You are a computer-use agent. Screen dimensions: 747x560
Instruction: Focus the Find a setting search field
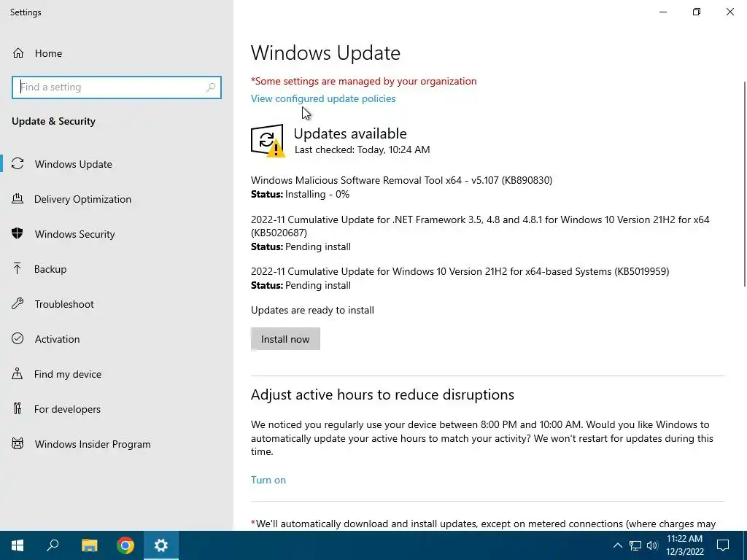[117, 87]
